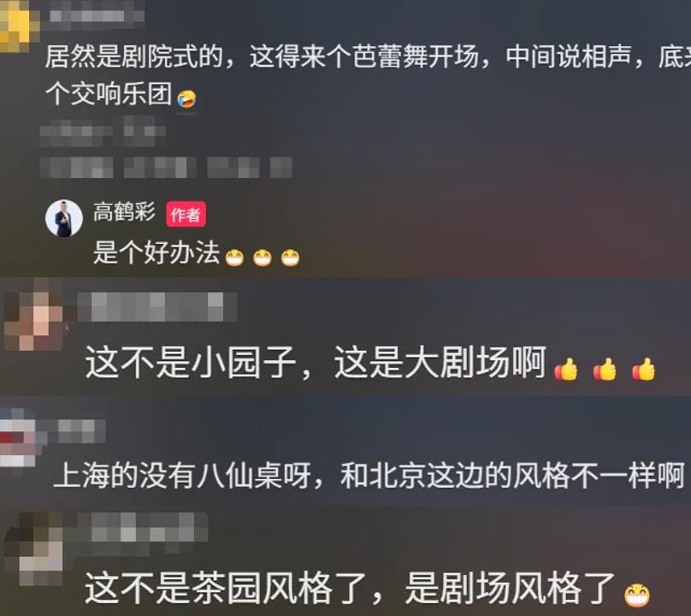Select the comment 这不是小园子，这是大剧场啊
The height and width of the screenshot is (616, 691).
(x=316, y=363)
